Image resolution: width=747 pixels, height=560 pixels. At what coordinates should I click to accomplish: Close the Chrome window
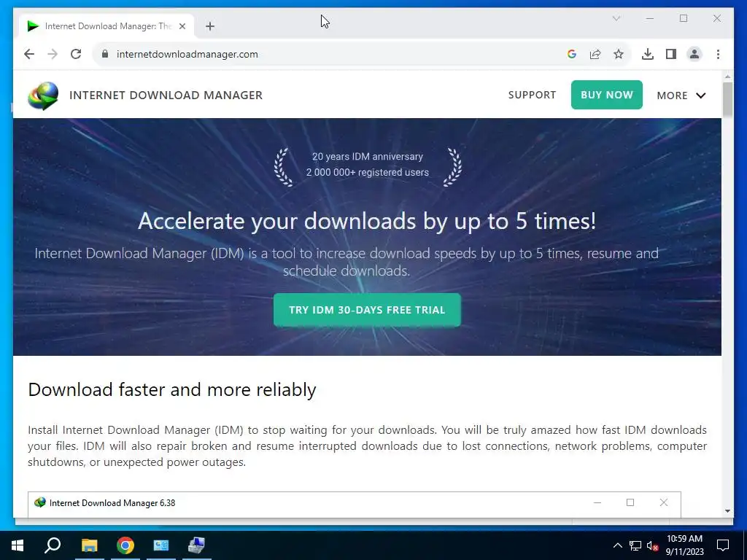coord(717,18)
